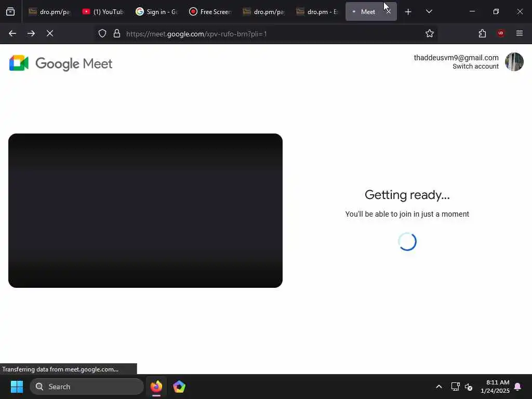Screen dimensions: 532x399
Task: Switch to the dro.pm - E tab
Action: (317, 12)
